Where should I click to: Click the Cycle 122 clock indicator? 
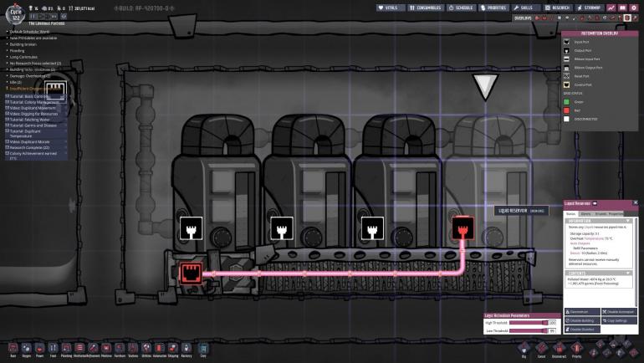point(16,13)
